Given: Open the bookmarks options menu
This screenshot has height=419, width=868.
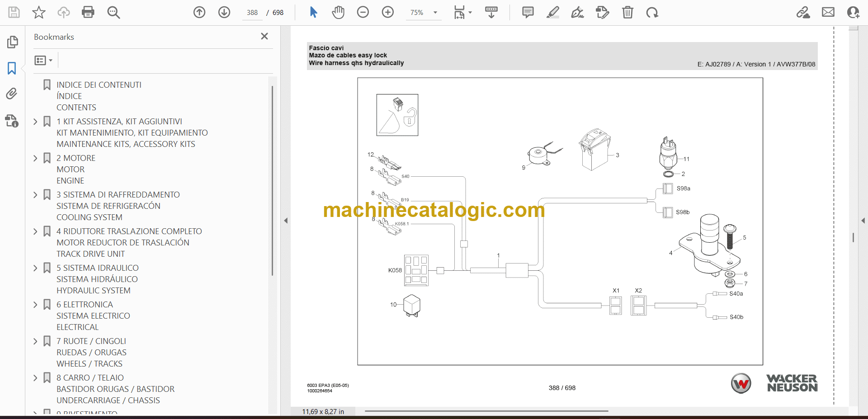Looking at the screenshot, I should pos(43,60).
